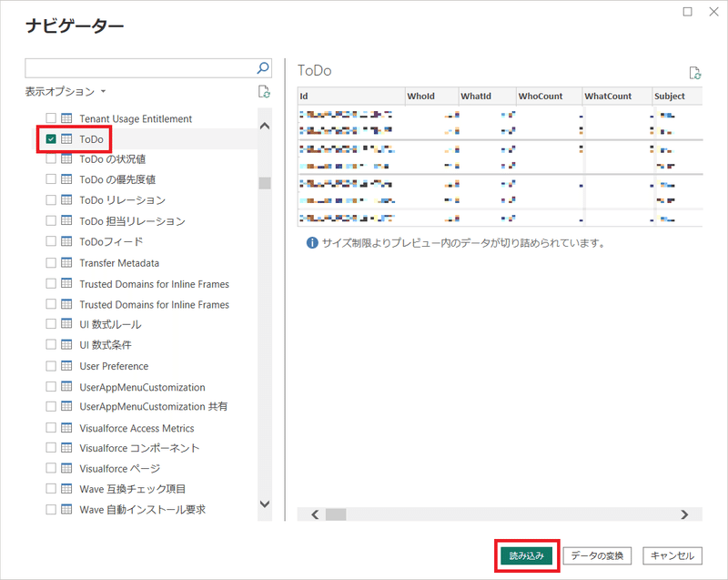Click the キャンセル button
Screen dimensions: 728x580
pyautogui.click(x=672, y=555)
